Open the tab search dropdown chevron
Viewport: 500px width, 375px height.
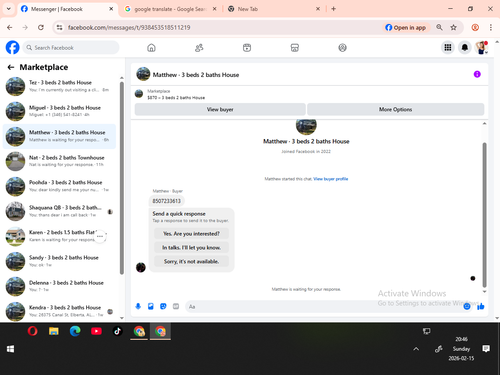[x=9, y=9]
